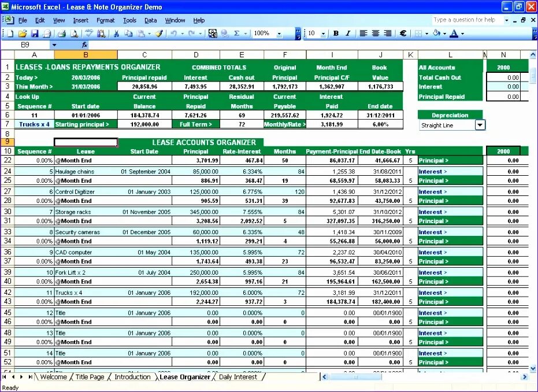
Task: Click the horizontal scrollbar right arrow
Action: (x=524, y=377)
